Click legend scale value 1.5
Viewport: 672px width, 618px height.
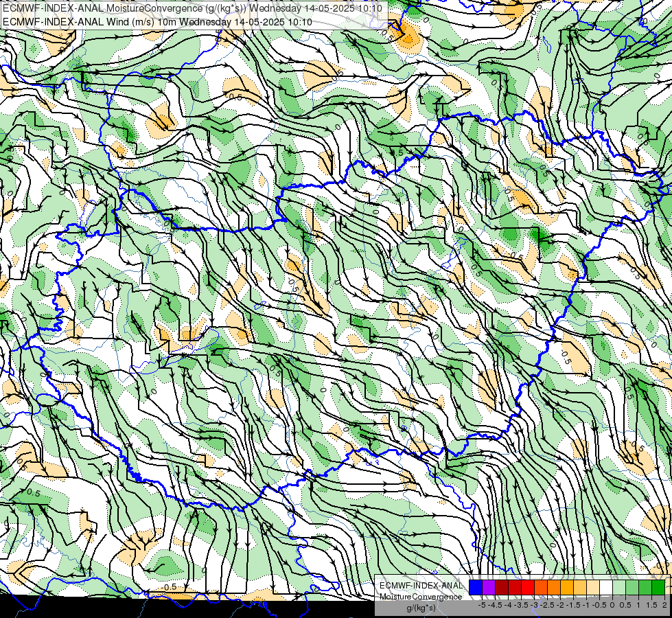[x=652, y=605]
